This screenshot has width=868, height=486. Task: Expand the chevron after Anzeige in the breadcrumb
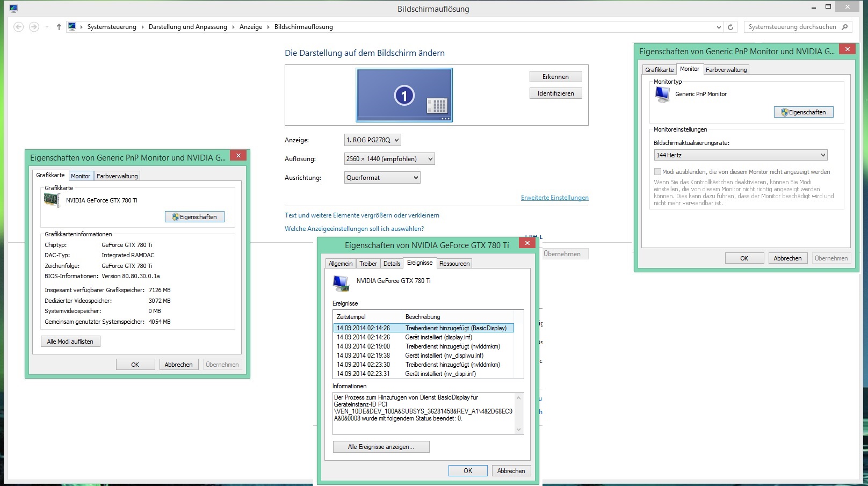click(x=269, y=27)
